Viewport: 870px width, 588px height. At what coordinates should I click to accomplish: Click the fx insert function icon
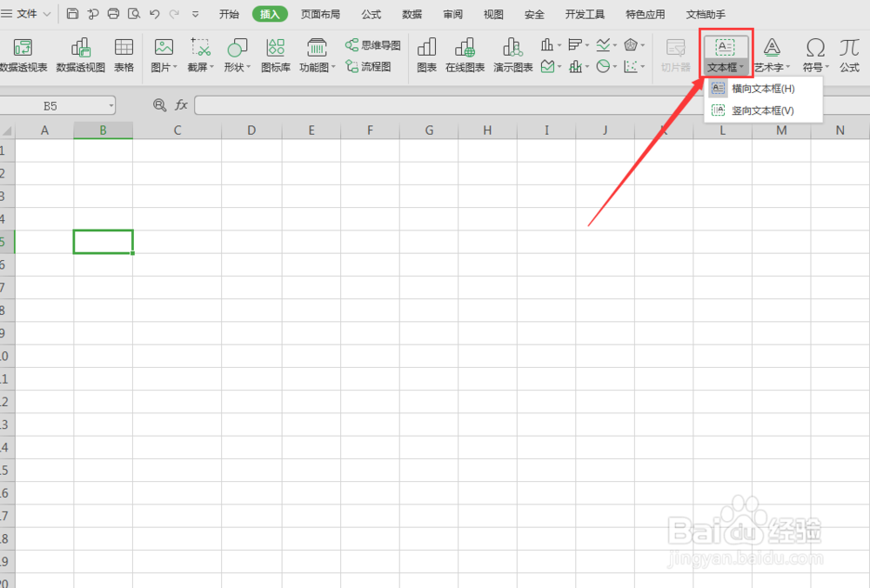coord(182,105)
